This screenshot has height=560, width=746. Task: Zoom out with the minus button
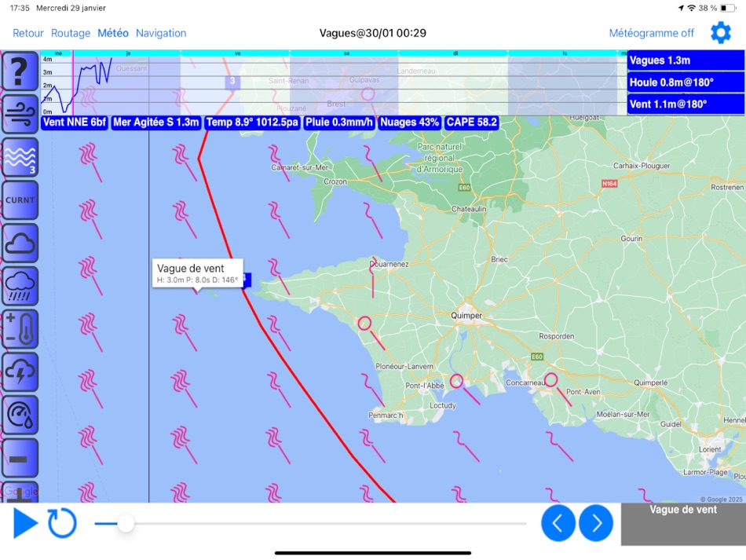click(x=20, y=458)
